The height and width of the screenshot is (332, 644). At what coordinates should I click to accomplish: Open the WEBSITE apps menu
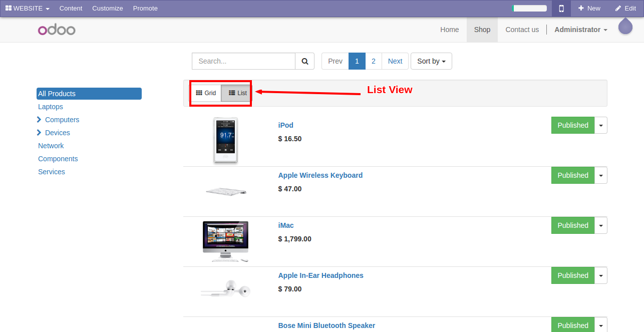(x=28, y=9)
